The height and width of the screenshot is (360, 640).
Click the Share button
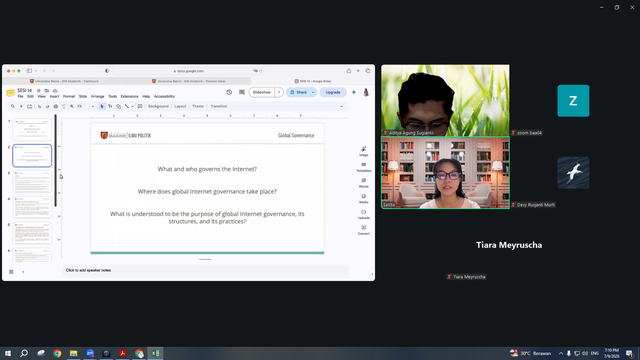[298, 92]
